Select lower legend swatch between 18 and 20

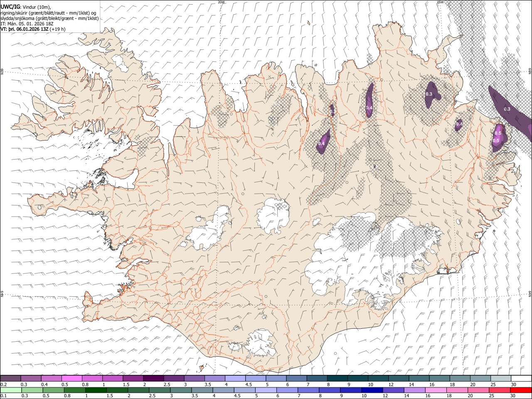(457, 390)
